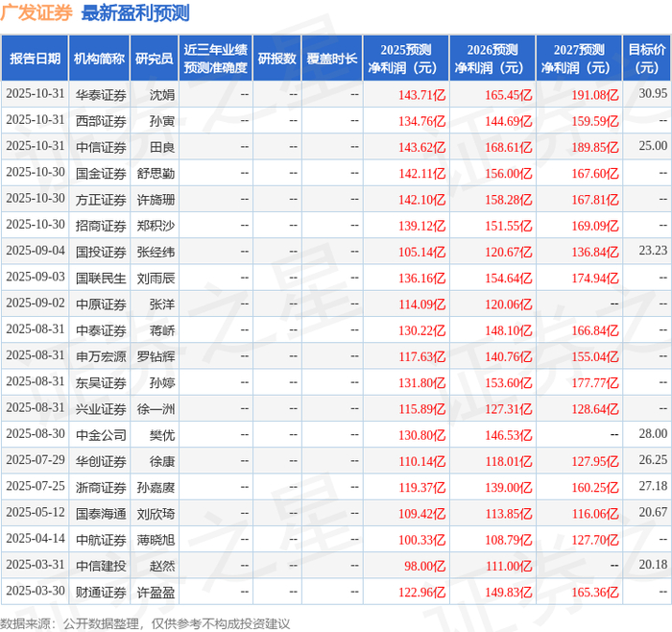
Task: Select the 国泰海通 institution cell
Action: pyautogui.click(x=101, y=513)
